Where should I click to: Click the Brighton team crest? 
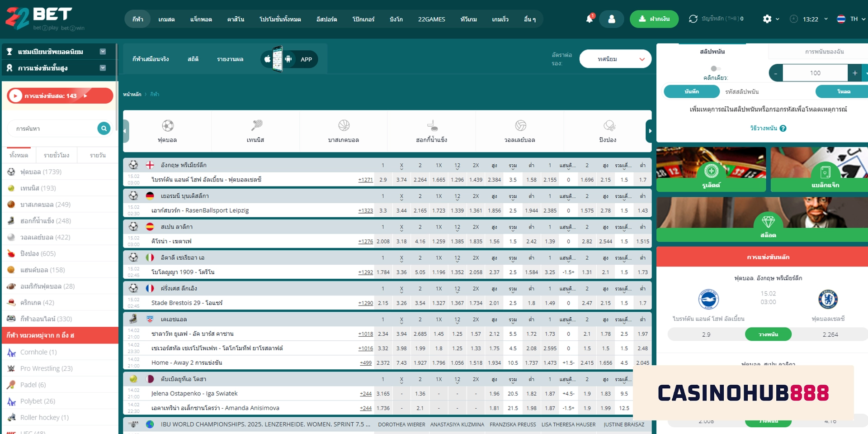pyautogui.click(x=708, y=299)
